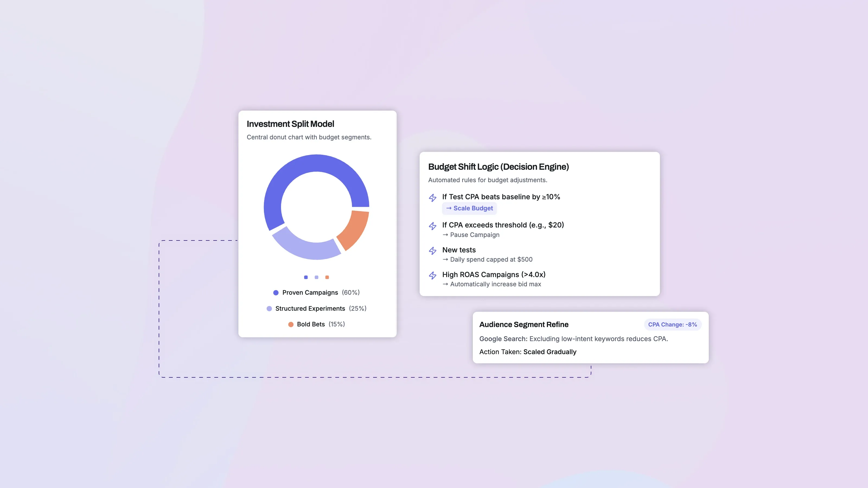This screenshot has width=868, height=488.
Task: Click Daily spend capped at $500 text
Action: pos(491,259)
